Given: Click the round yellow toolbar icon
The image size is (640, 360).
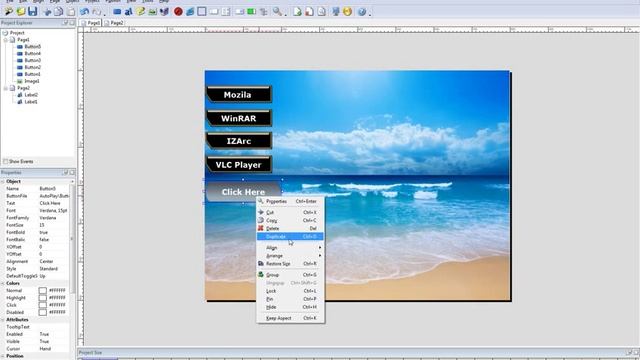Looking at the screenshot, I should (x=347, y=12).
